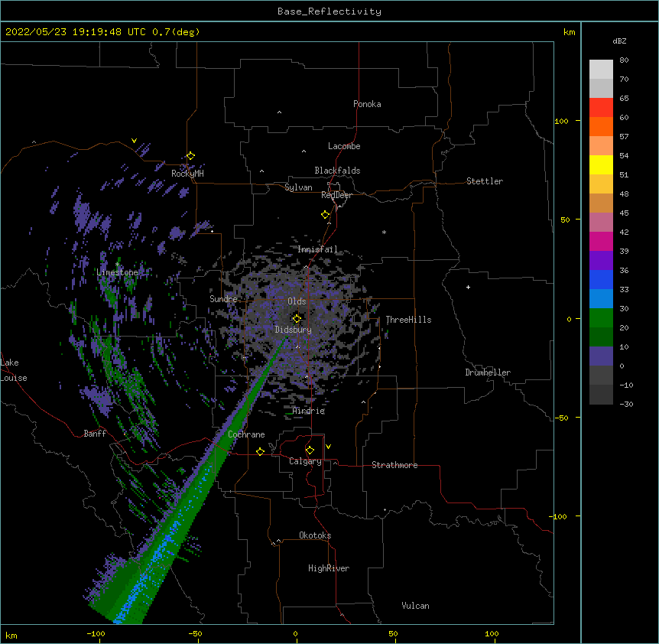Viewport: 659px width, 644px height.
Task: Click the Strathmore label
Action: (394, 465)
